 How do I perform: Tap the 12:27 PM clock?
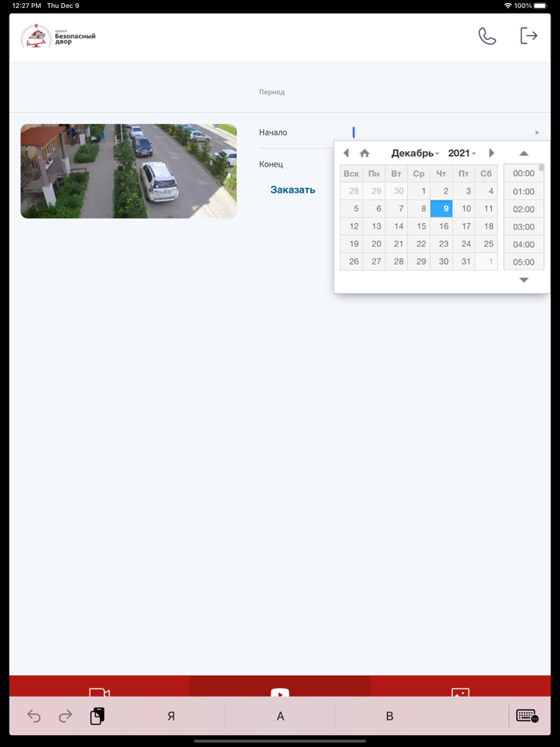point(26,6)
